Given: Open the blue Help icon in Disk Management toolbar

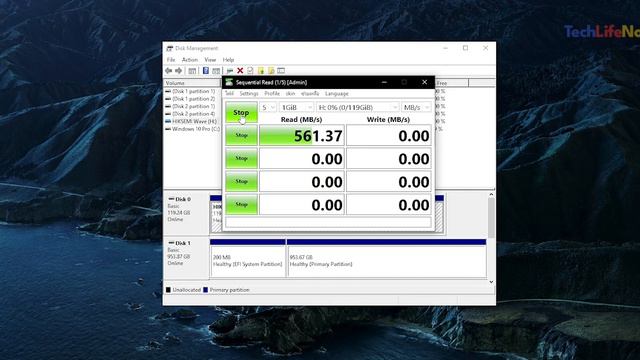Looking at the screenshot, I should coord(206,71).
